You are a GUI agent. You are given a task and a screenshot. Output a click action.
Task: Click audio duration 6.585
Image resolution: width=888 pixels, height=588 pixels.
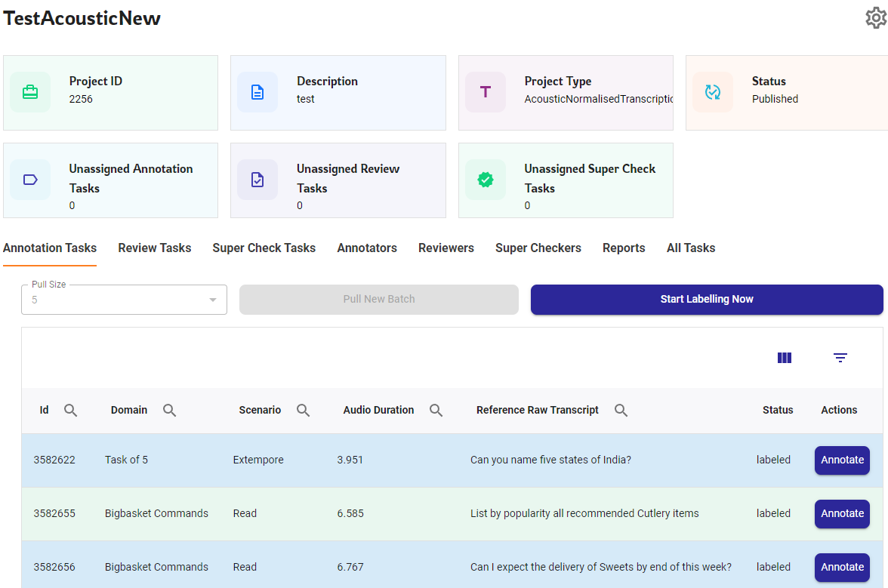(x=350, y=514)
